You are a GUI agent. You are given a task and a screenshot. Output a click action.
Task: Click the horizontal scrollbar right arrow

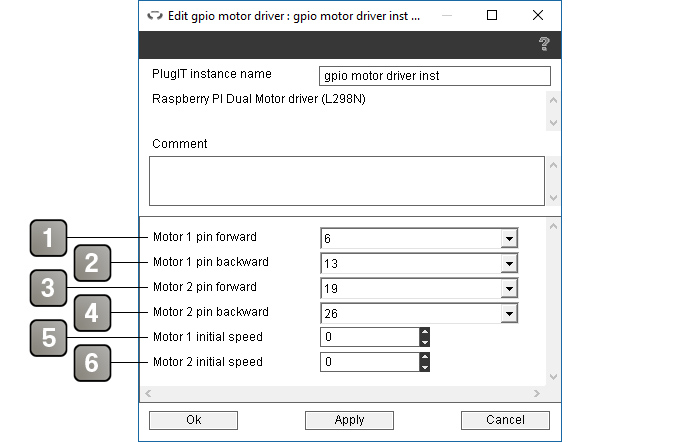537,393
